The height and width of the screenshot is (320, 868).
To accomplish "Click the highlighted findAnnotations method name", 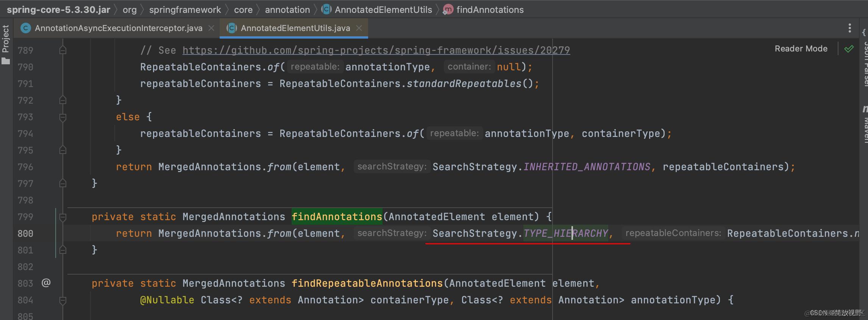I will [x=337, y=217].
